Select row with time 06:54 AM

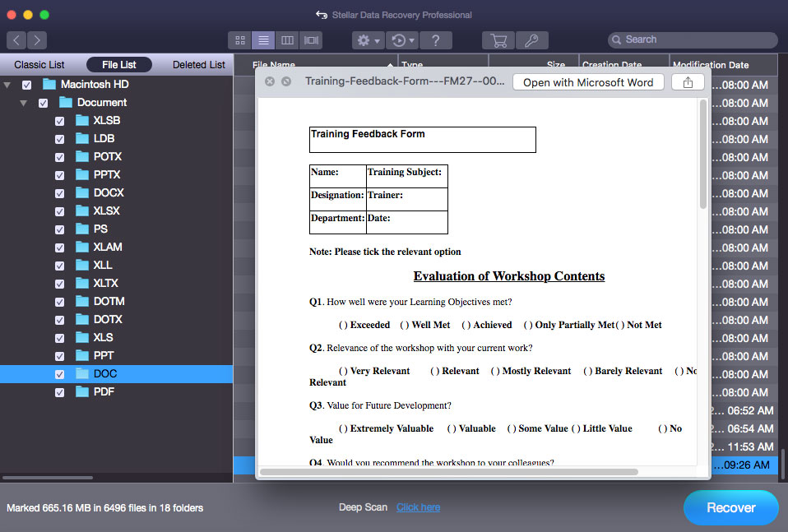[743, 429]
